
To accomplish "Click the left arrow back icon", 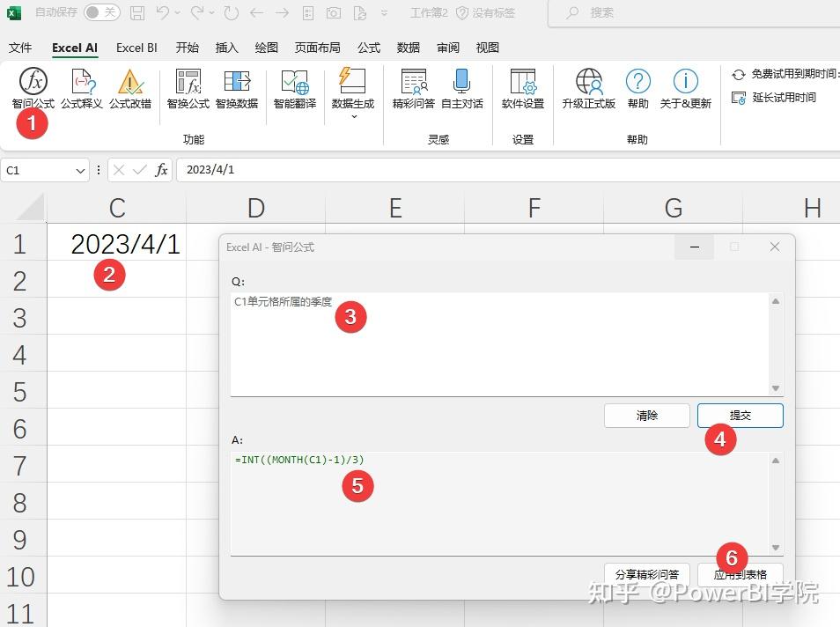I will tap(256, 13).
